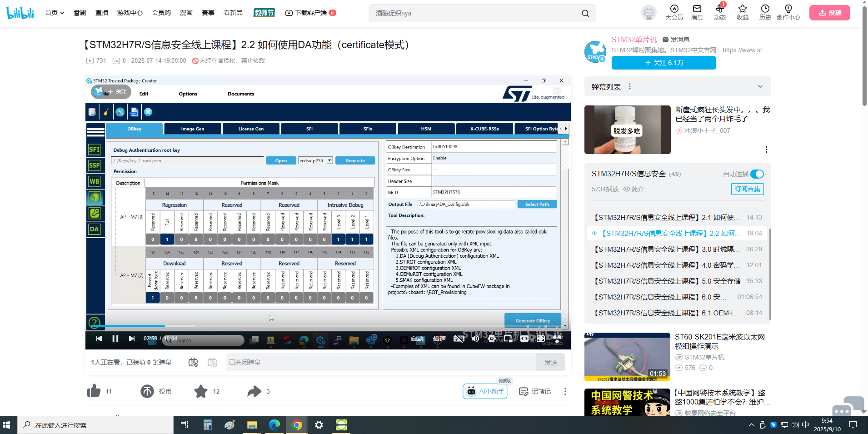Open the 大会员 membership icon
The height and width of the screenshot is (434, 868).
[x=674, y=13]
